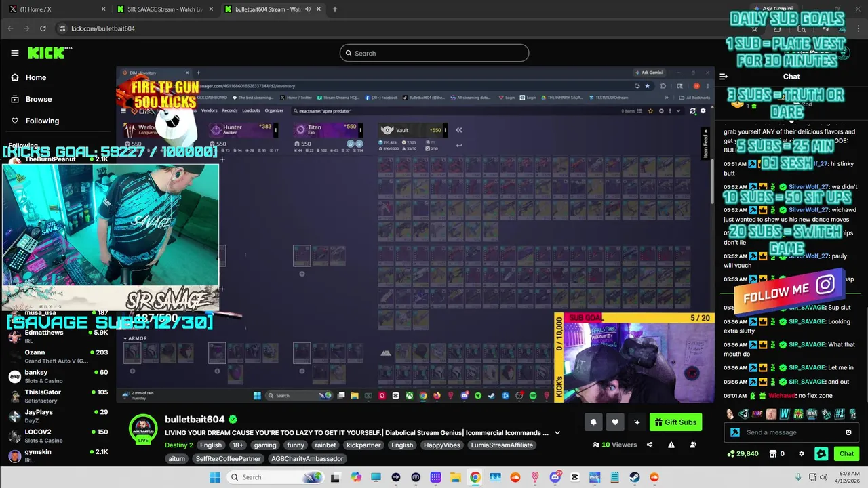Image resolution: width=868 pixels, height=488 pixels.
Task: Open LOCOV2 channel in sidebar
Action: 58,435
